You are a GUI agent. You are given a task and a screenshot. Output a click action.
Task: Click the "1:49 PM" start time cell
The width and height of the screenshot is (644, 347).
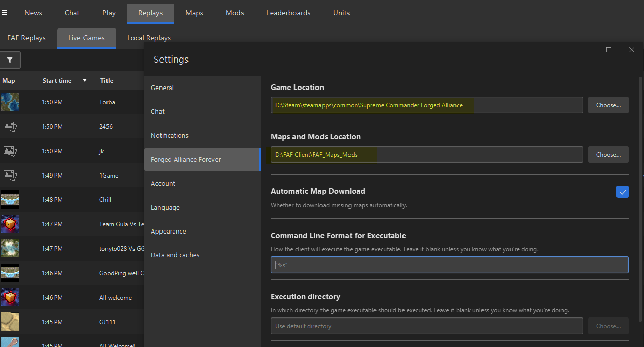pos(52,176)
